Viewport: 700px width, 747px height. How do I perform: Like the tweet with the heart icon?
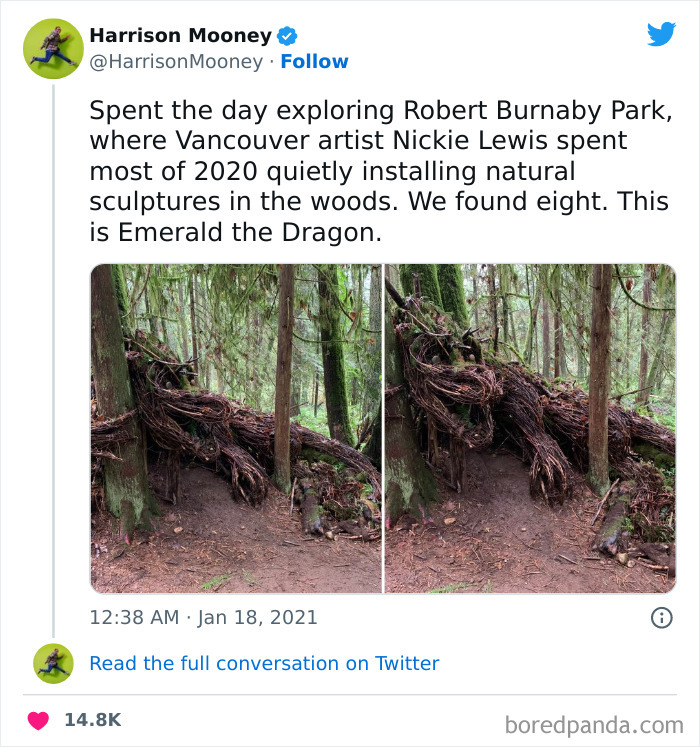[38, 720]
